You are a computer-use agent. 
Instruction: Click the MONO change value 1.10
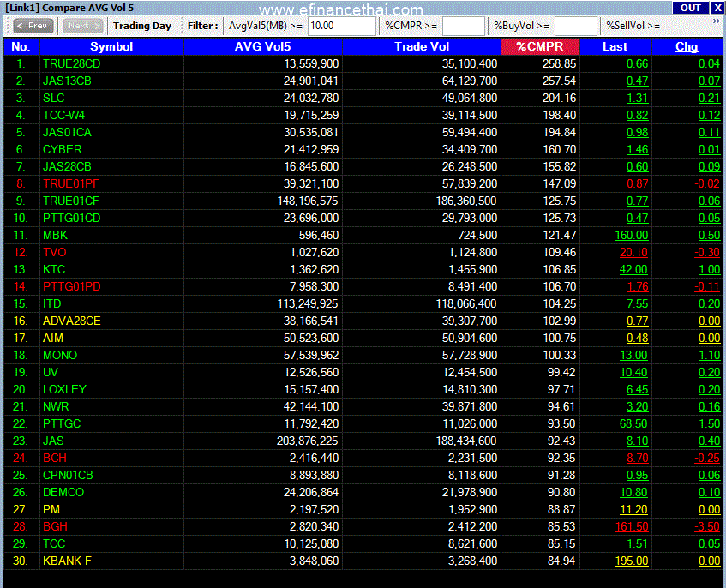710,355
